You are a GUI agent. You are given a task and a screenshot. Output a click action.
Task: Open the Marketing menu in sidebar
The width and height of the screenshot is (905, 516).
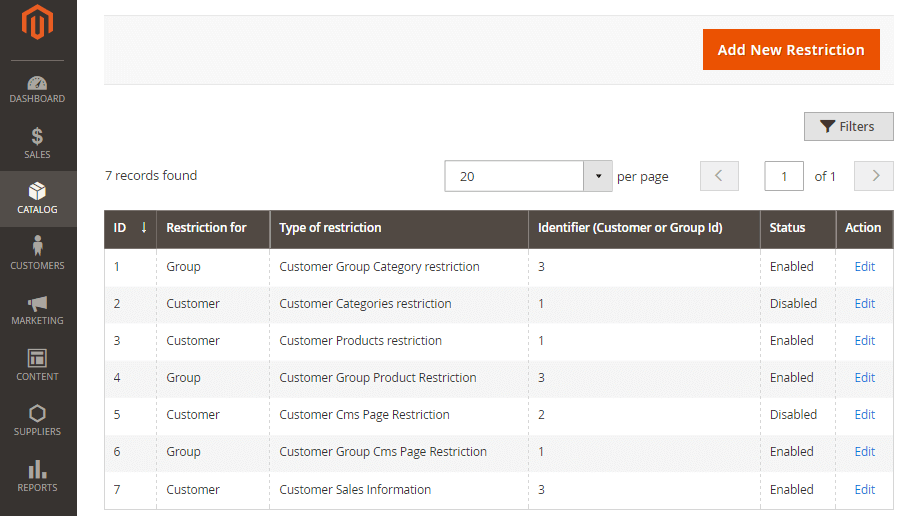(x=38, y=310)
